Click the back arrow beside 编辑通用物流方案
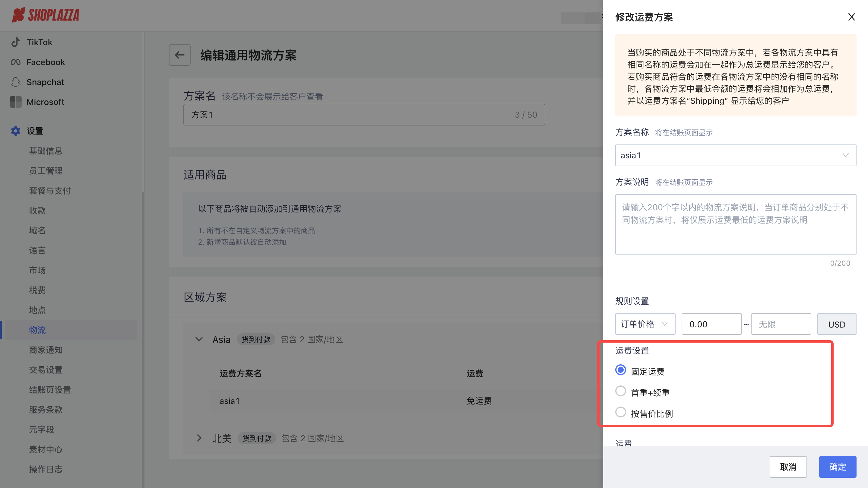 point(179,55)
